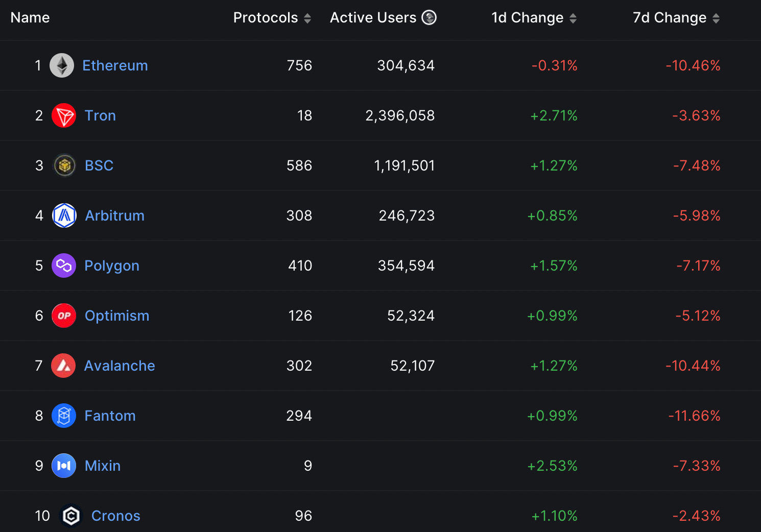761x532 pixels.
Task: Sort table by 7d Change arrows
Action: (716, 18)
